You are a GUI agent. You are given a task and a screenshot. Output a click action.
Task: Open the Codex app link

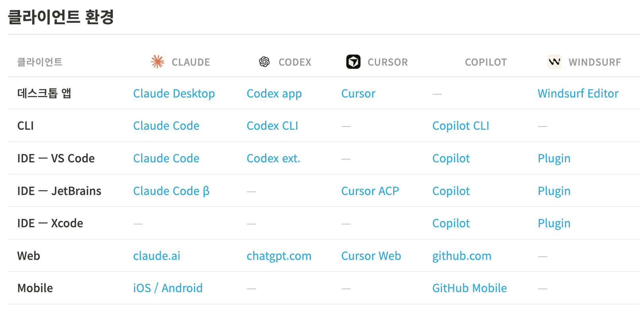point(274,94)
